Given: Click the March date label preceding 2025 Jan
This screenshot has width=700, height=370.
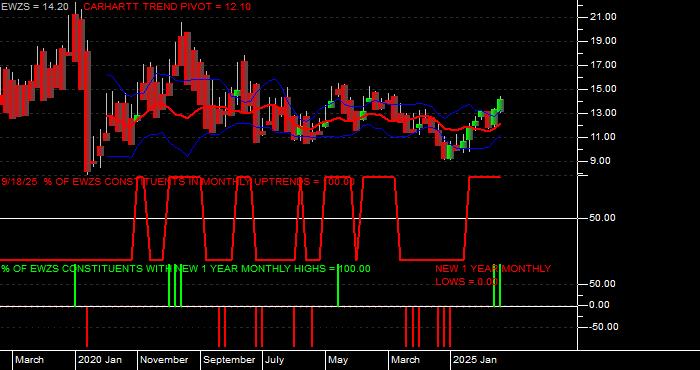Looking at the screenshot, I should click(405, 360).
